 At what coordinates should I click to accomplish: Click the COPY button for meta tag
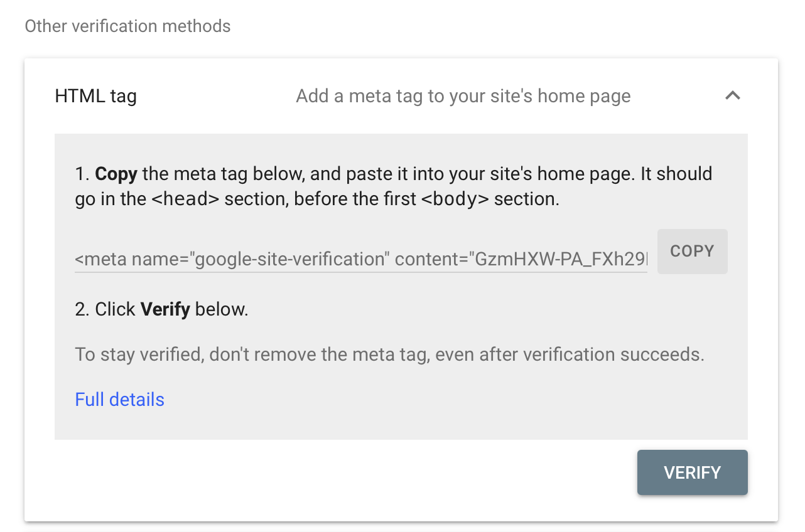coord(692,251)
